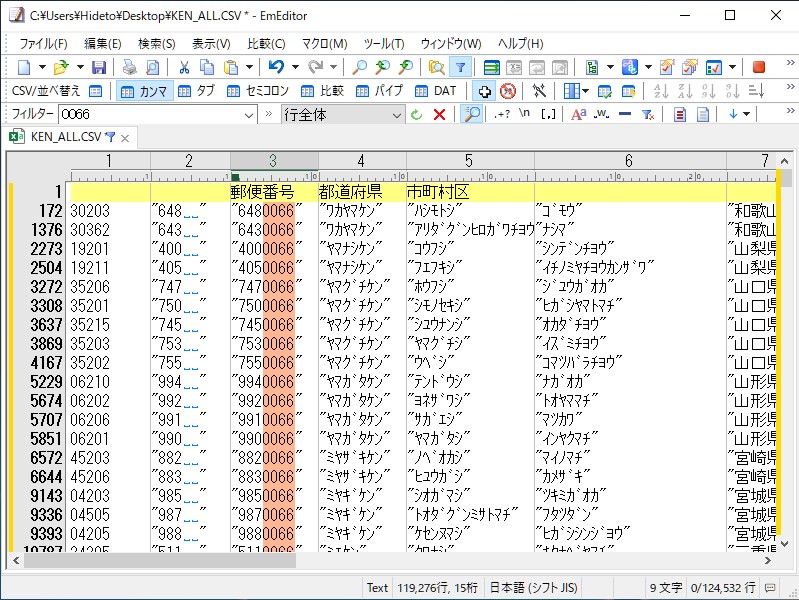Click the bookmark document icon in filter bar

[679, 115]
